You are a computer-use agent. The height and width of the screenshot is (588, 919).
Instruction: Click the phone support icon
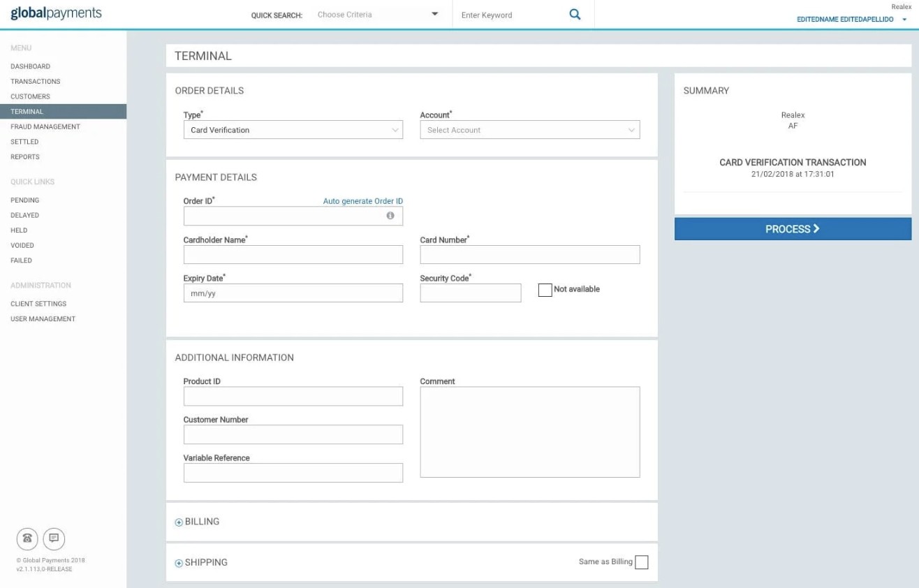coord(27,538)
